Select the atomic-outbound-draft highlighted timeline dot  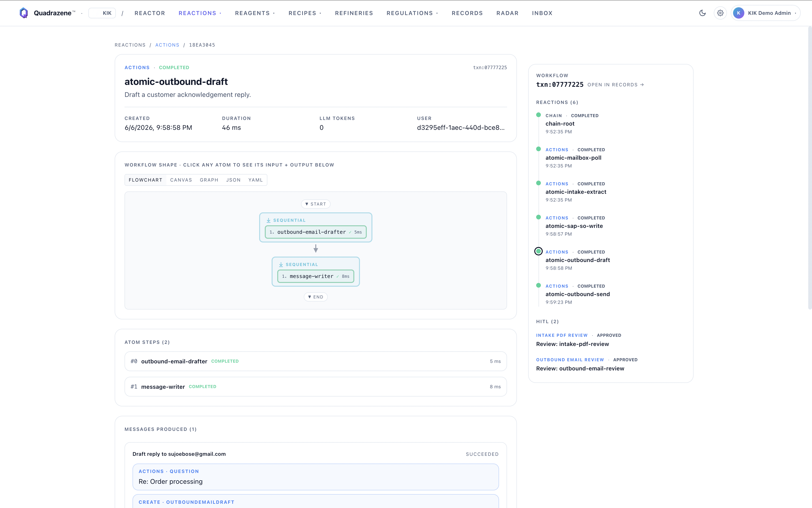point(539,251)
